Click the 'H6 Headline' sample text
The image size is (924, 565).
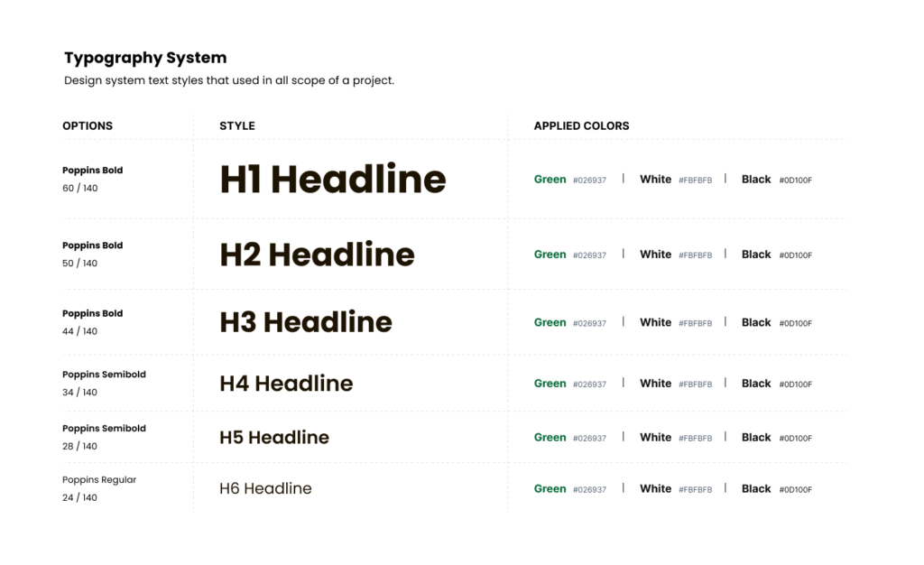point(266,488)
